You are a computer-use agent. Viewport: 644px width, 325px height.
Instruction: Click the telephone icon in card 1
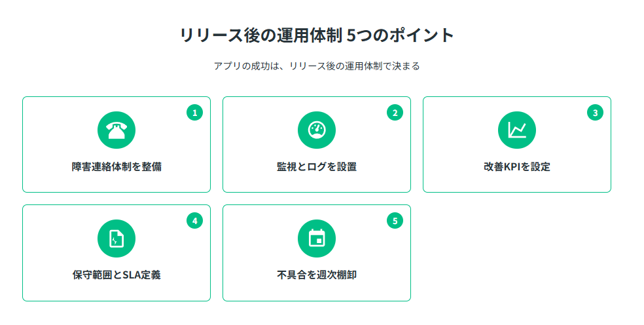[116, 130]
